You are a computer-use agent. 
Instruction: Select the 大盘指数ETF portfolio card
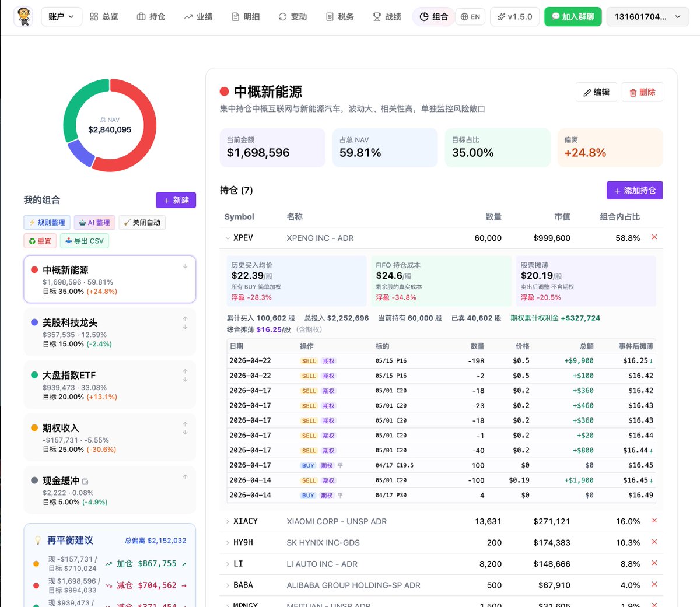tap(110, 385)
